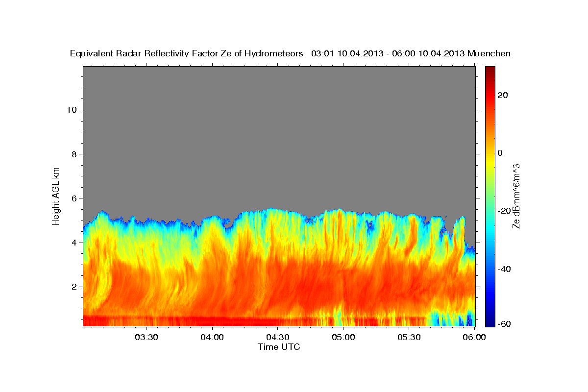
Task: Pick the dark blue bottom of the colorbar
Action: [490, 322]
